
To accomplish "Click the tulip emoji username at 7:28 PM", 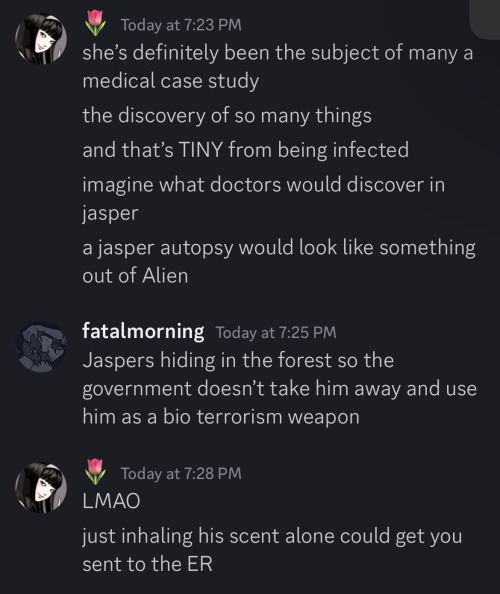I will coord(95,472).
